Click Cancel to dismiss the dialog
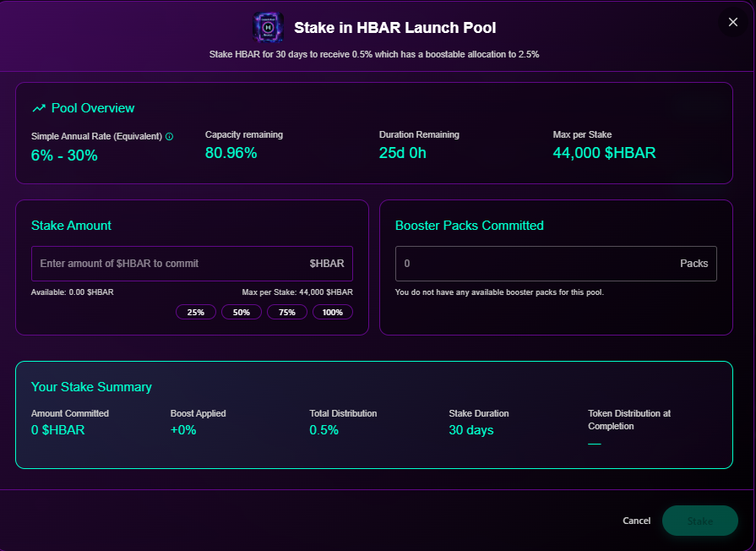Screen dimensions: 756x551 pos(636,521)
